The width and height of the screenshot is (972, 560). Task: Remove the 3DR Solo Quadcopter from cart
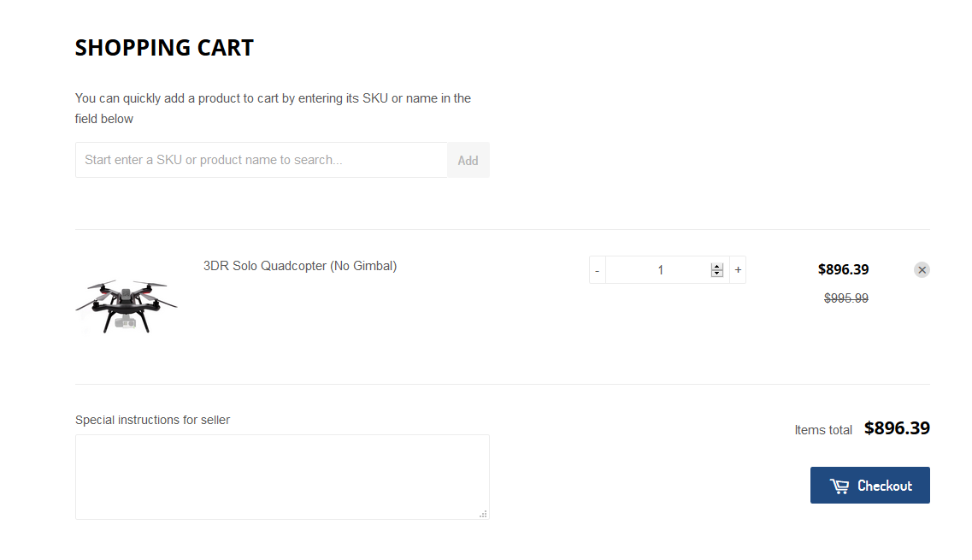922,270
